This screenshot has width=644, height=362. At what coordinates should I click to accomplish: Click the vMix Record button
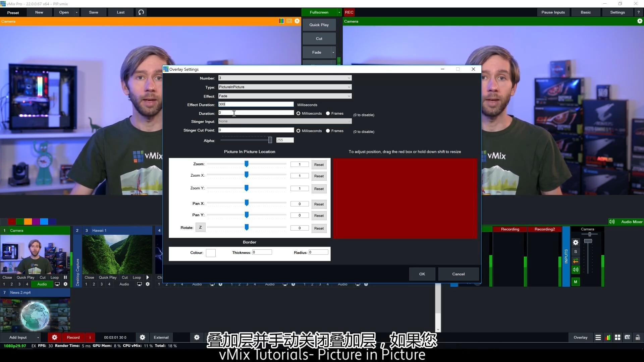point(72,337)
